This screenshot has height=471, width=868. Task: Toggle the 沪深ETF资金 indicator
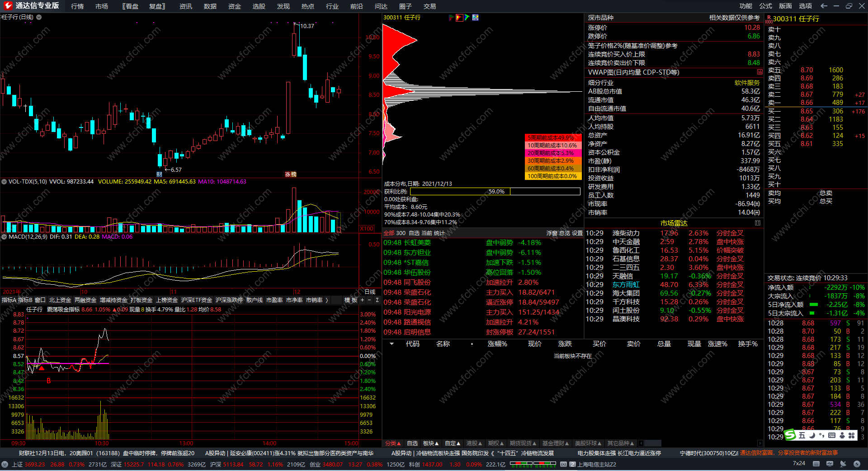pos(197,300)
